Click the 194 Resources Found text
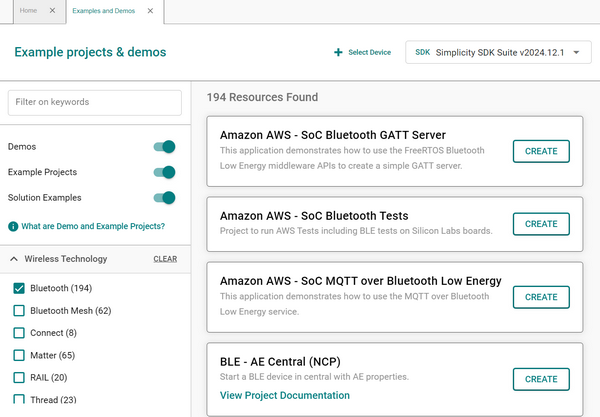600x417 pixels. tap(262, 97)
